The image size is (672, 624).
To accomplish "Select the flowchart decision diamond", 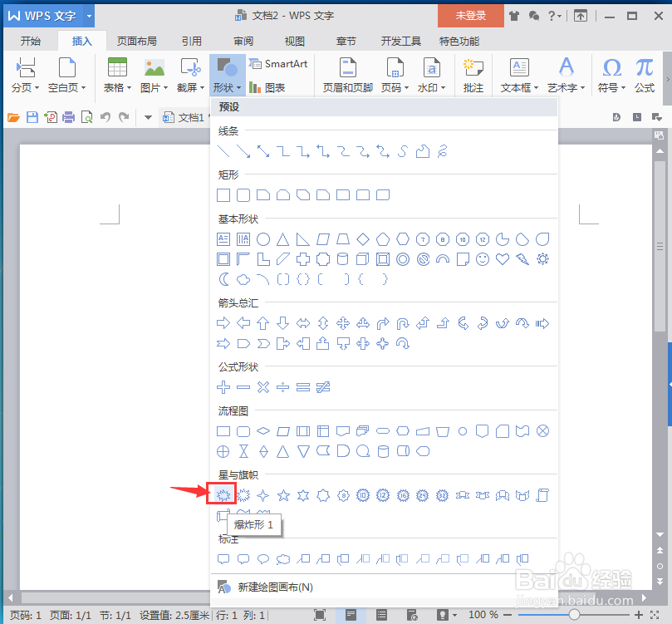I will [263, 430].
